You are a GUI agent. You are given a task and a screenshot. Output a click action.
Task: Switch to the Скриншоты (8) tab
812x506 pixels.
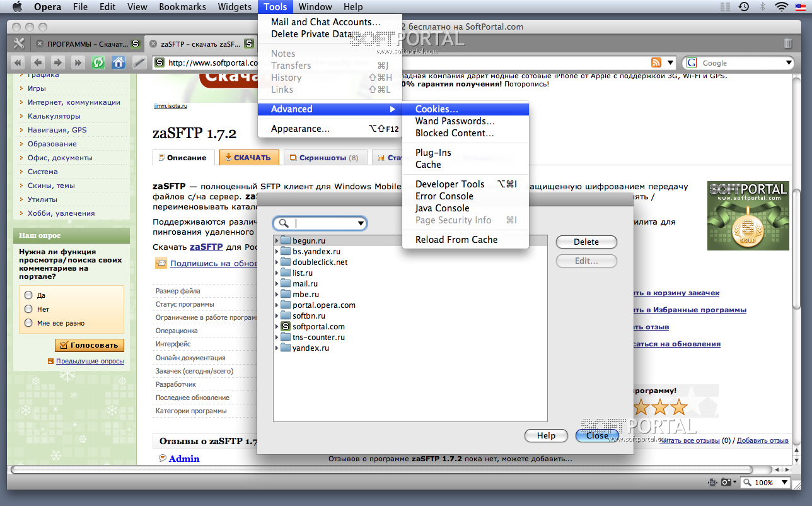325,158
